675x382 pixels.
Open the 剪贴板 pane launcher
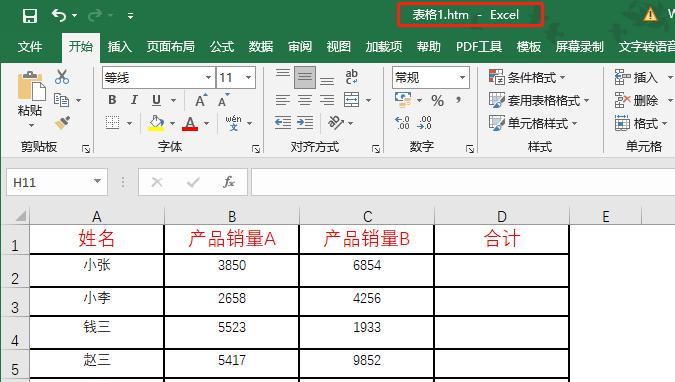point(86,149)
